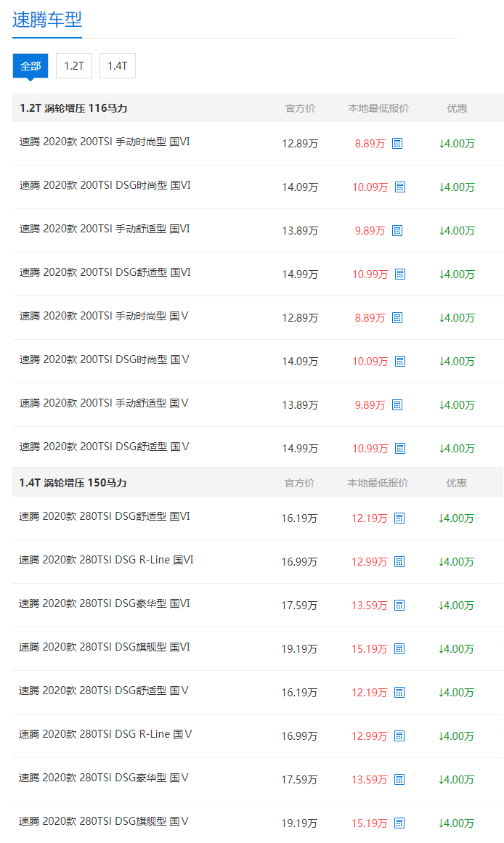
Task: Click calculator icon for 280TSI DSG旗舰型 国V
Action: click(399, 823)
